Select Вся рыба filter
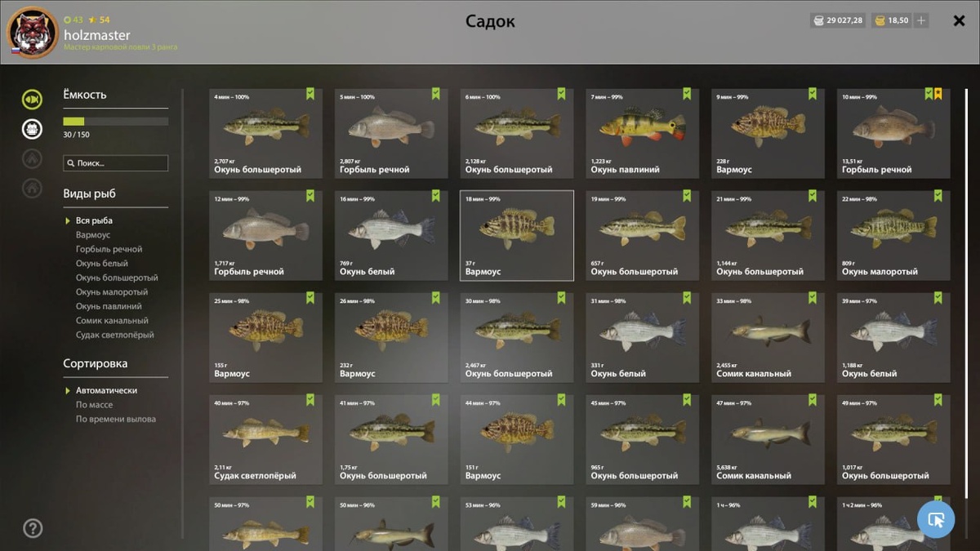 pos(94,220)
